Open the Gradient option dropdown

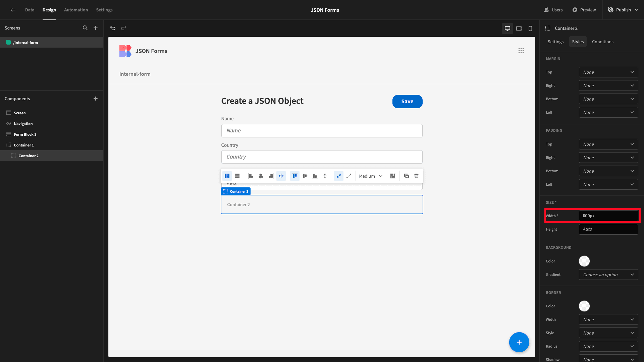click(608, 275)
